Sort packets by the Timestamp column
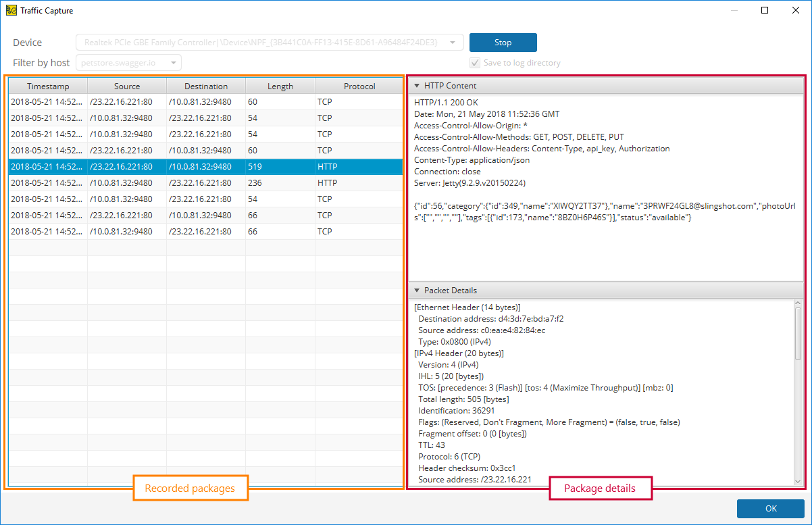This screenshot has width=812, height=525. 47,86
